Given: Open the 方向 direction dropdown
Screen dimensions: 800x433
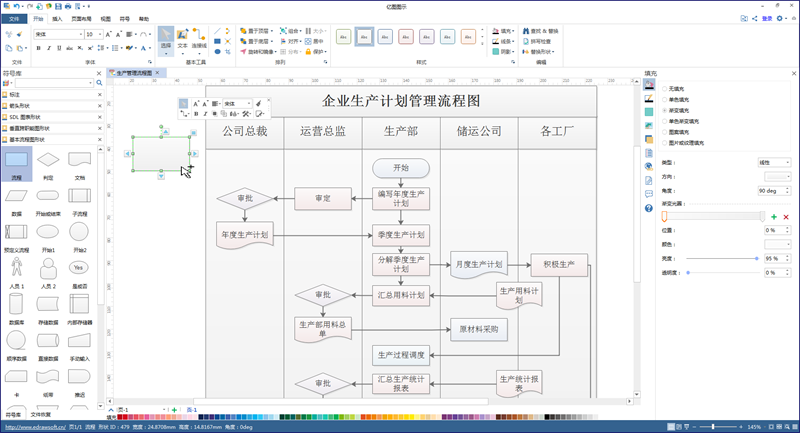Looking at the screenshot, I should [x=778, y=176].
